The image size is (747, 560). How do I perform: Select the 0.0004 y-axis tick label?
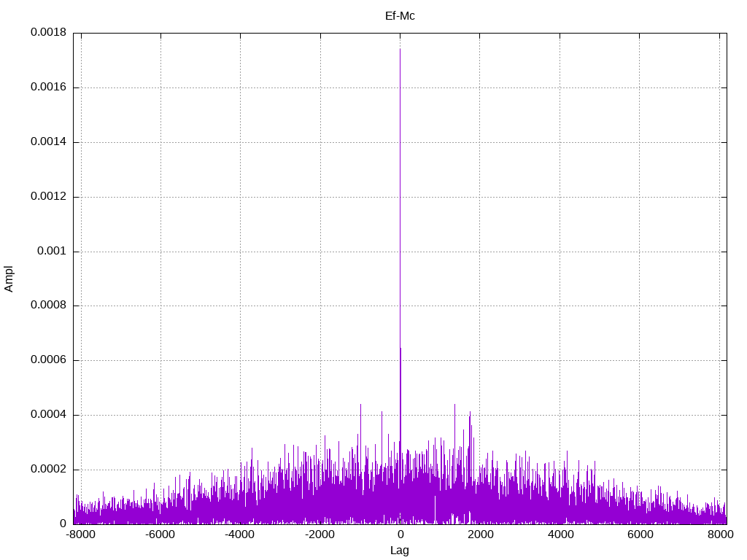tap(48, 415)
